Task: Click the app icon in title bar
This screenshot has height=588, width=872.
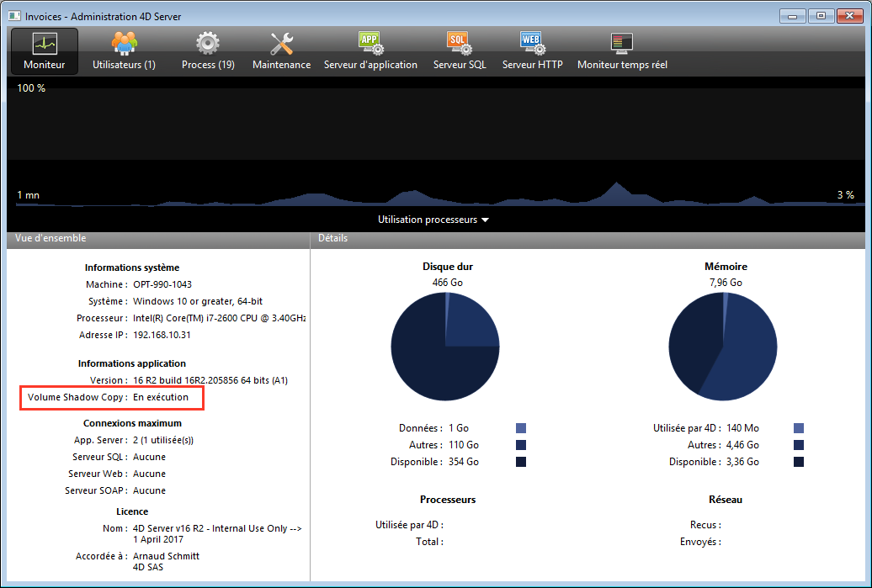Action: (14, 16)
